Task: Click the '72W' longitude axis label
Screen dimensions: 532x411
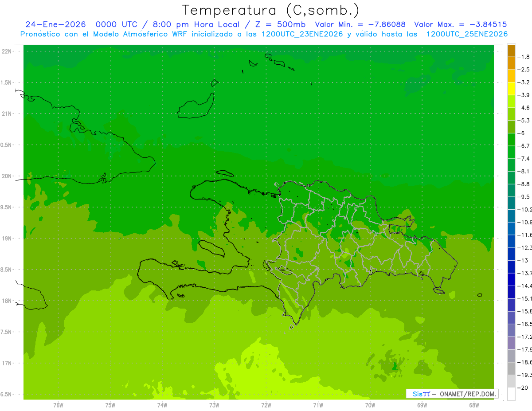Action: [x=266, y=405]
